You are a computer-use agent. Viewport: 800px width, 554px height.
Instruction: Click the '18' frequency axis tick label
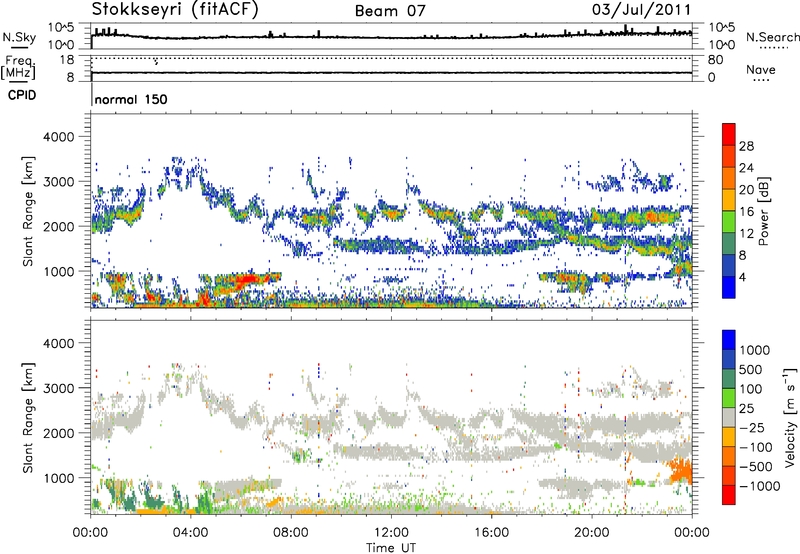(x=67, y=60)
